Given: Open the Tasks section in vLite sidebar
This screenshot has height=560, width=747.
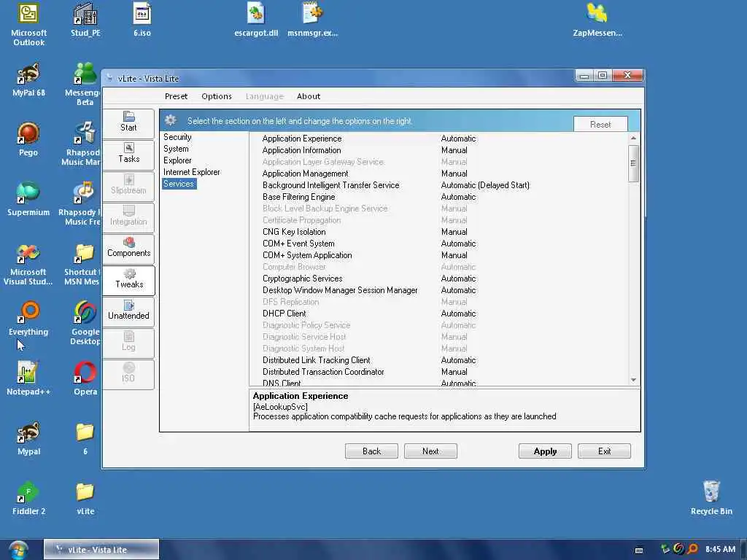Looking at the screenshot, I should 128,155.
